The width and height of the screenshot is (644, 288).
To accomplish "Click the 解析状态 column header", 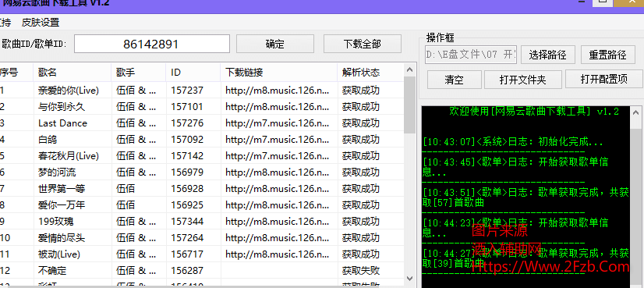I will (x=370, y=73).
